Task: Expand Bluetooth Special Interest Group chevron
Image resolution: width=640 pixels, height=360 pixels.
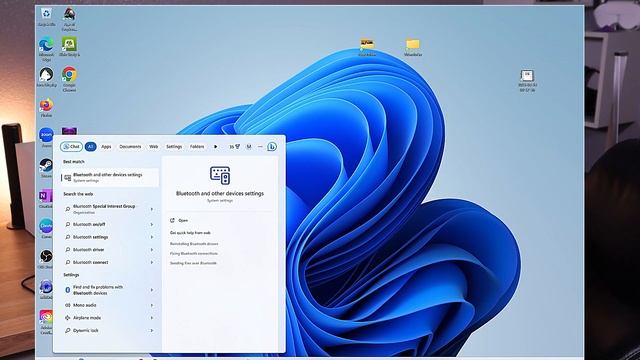Action: (152, 209)
